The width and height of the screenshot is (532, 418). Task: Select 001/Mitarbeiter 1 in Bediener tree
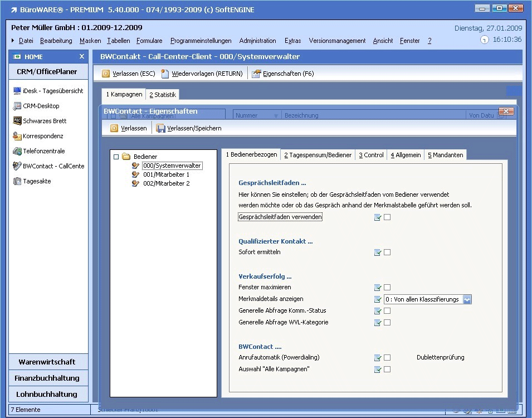tap(166, 174)
